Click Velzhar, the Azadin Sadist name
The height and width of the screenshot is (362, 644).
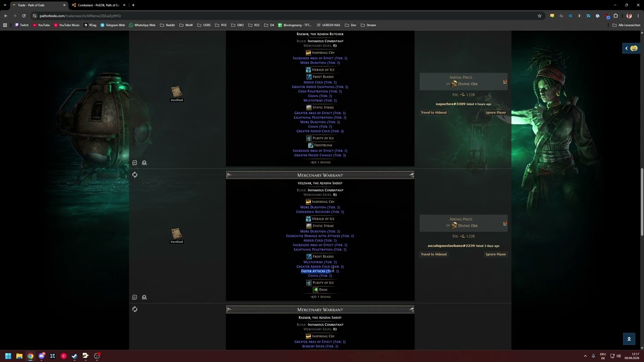(320, 183)
